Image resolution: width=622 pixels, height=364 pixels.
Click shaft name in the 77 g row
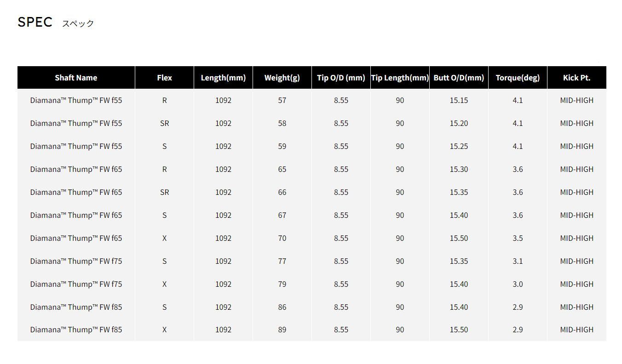pyautogui.click(x=76, y=261)
